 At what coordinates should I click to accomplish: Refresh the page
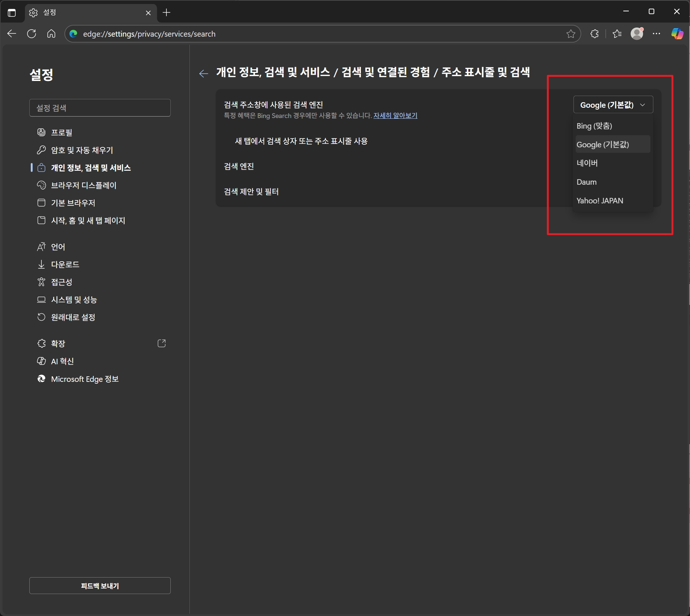point(32,34)
